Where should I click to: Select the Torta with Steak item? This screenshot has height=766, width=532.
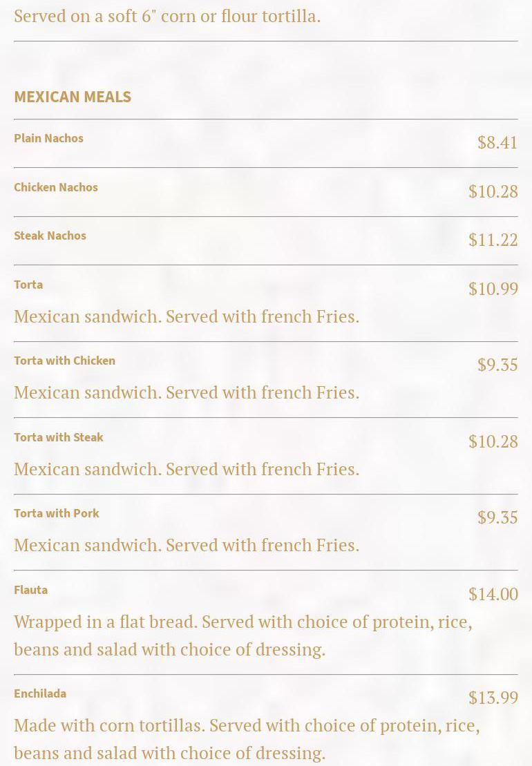click(x=59, y=437)
